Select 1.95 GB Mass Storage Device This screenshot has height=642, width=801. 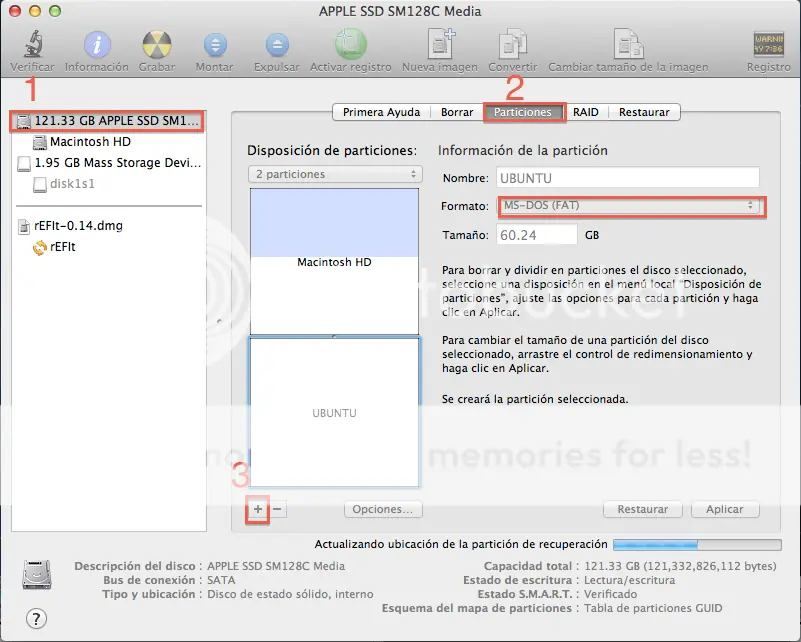tap(109, 163)
